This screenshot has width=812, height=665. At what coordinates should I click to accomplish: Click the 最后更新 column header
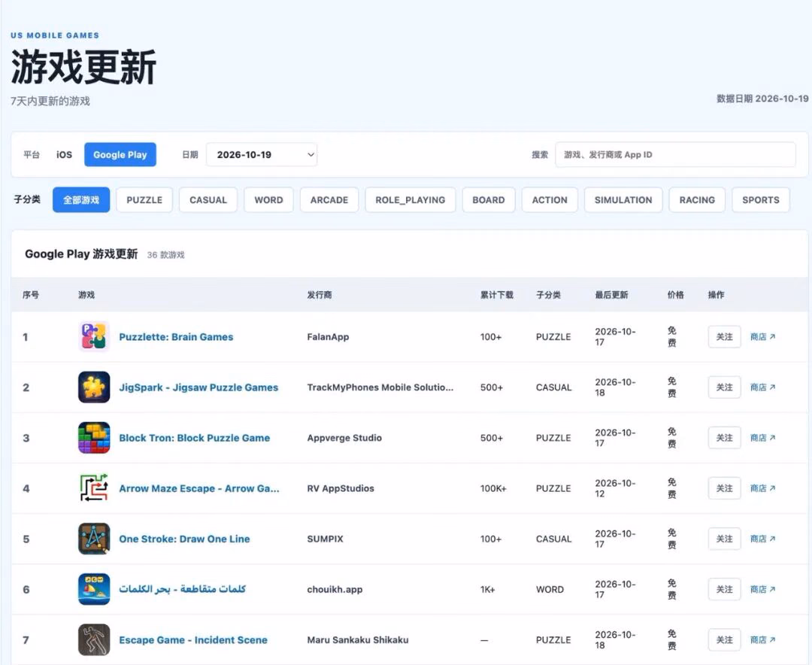pyautogui.click(x=611, y=295)
